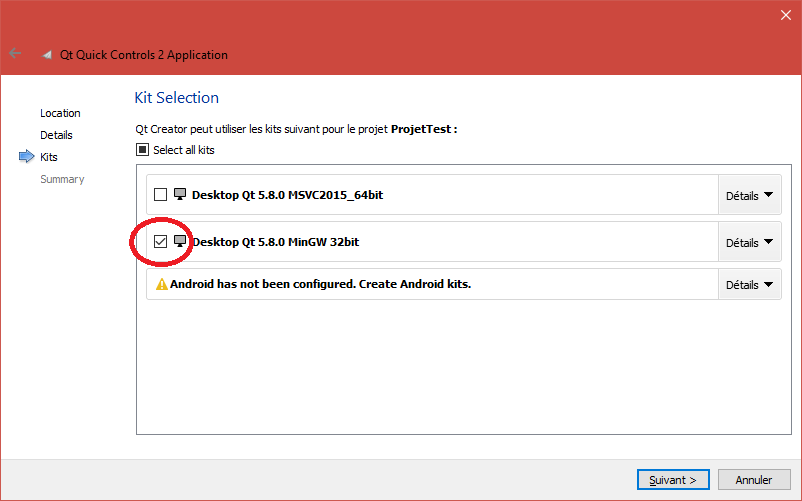Screen dimensions: 802x501
Task: Close the wizard dialog window
Action: coord(786,15)
